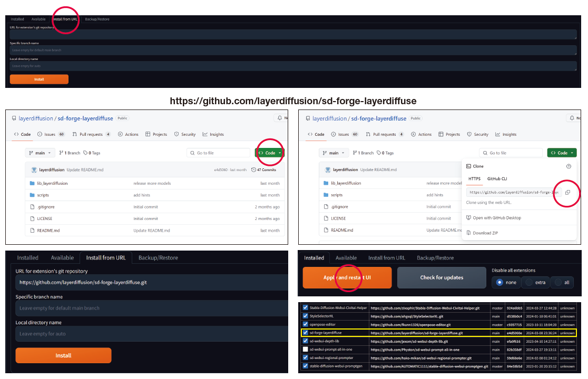
Task: Click terminal icon next to Clone heading
Action: [468, 166]
